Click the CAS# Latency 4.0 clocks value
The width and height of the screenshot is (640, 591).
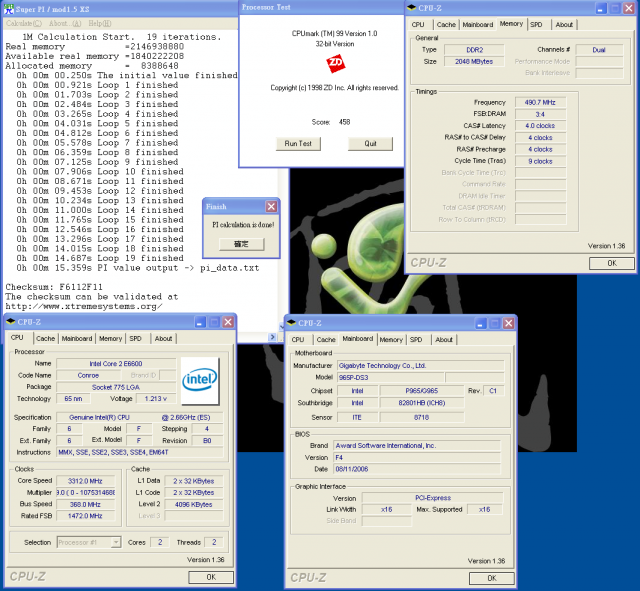[x=540, y=126]
